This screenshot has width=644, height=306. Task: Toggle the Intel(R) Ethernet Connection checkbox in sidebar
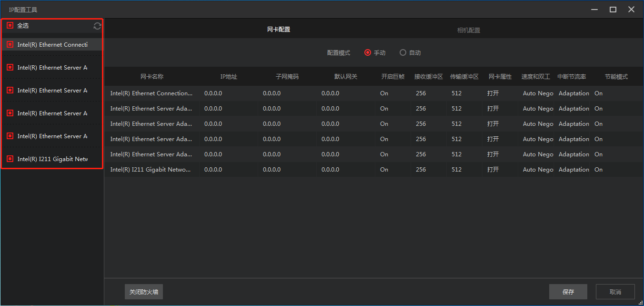click(x=10, y=44)
